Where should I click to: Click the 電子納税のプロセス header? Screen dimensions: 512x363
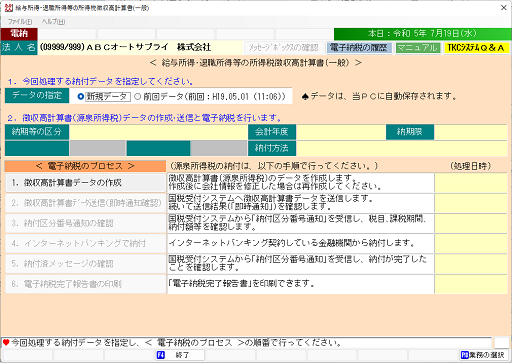[x=85, y=166]
